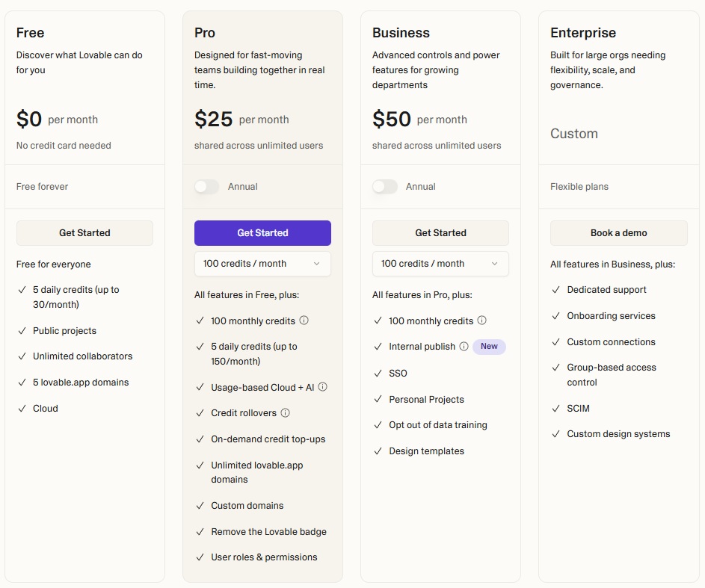
Task: Expand the Business credits selector
Action: pos(440,264)
